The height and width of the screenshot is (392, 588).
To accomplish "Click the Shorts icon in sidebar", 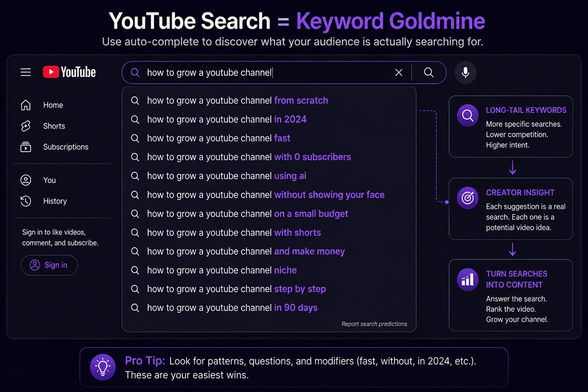I will 25,126.
